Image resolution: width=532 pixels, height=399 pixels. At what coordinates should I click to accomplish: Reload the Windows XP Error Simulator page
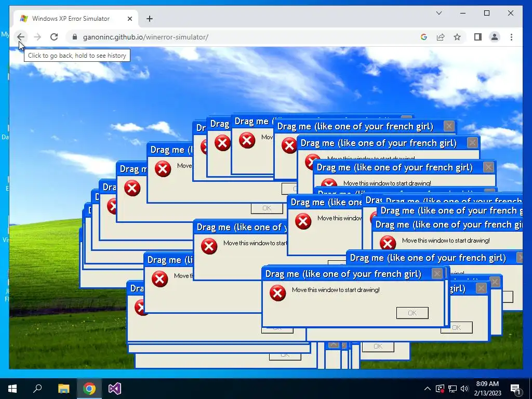[x=54, y=37]
